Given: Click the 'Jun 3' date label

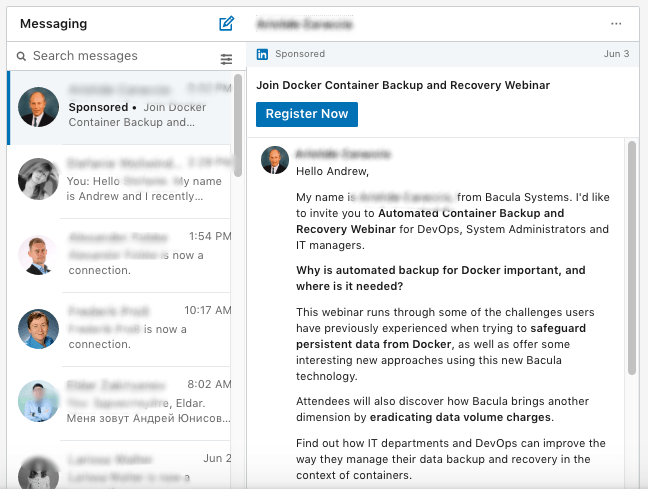Looking at the screenshot, I should coord(616,54).
